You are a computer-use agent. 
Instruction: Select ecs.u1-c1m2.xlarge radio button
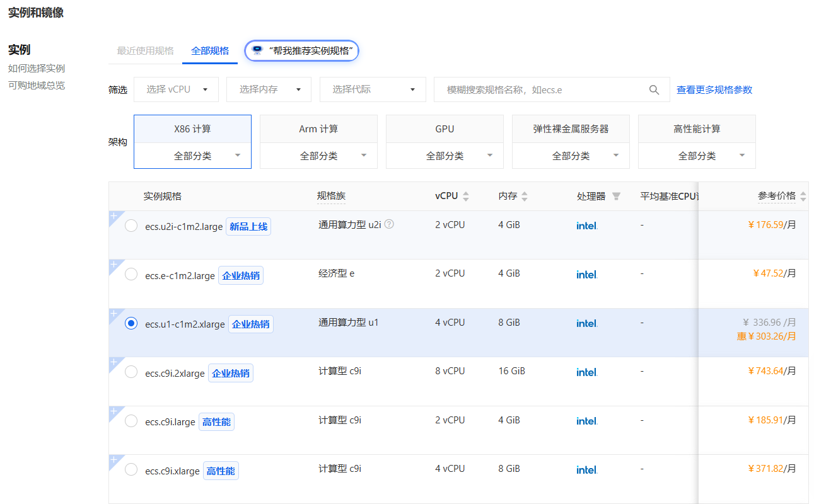[x=131, y=323]
